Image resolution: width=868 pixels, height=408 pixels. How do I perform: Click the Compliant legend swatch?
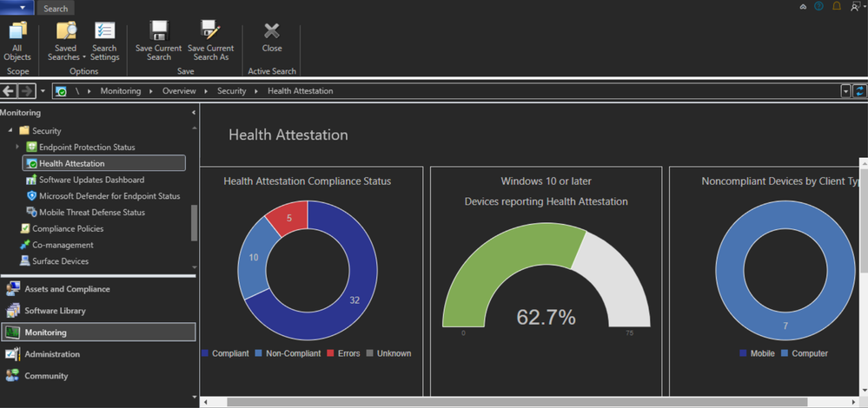[x=205, y=352]
